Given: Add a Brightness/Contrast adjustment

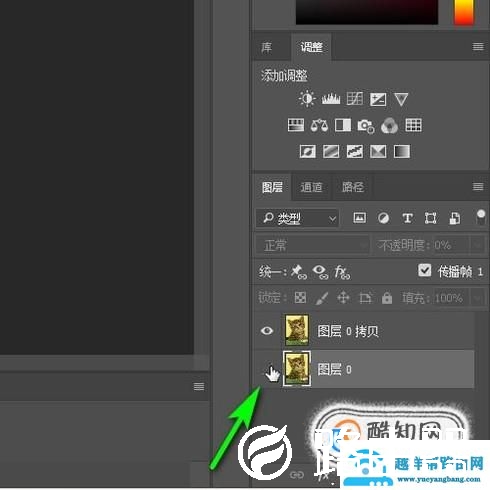Looking at the screenshot, I should point(307,99).
